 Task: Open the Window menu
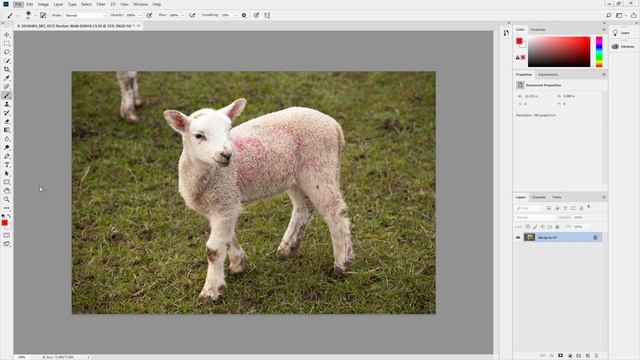[140, 4]
